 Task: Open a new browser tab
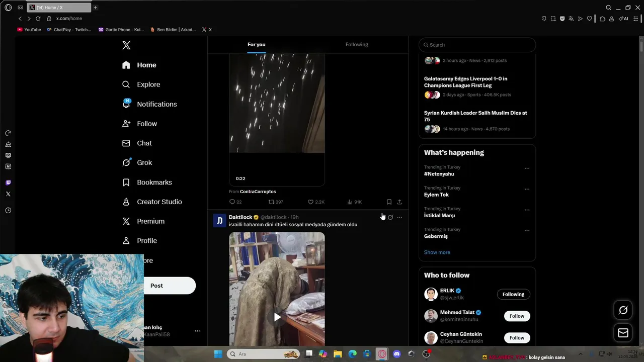click(95, 8)
